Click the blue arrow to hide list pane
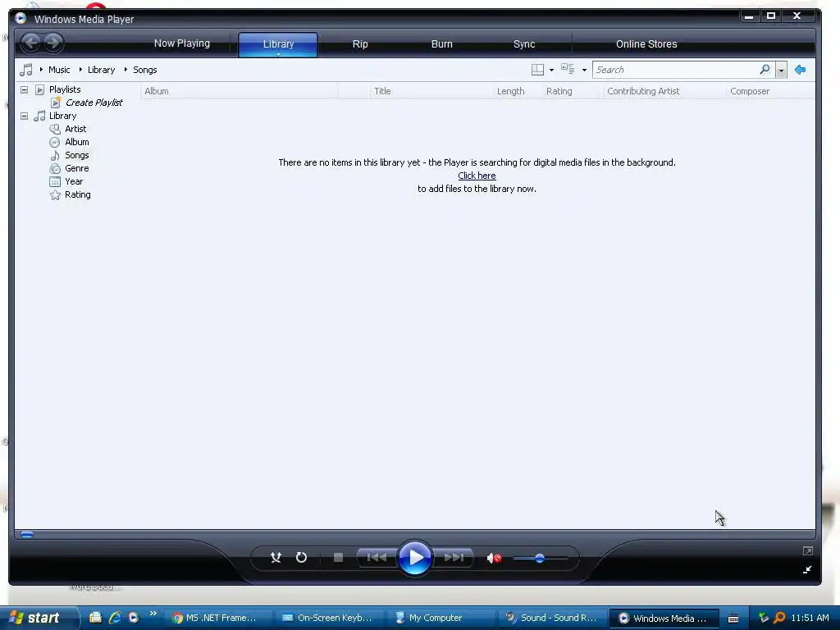Screen dimensions: 840x630 (x=801, y=70)
